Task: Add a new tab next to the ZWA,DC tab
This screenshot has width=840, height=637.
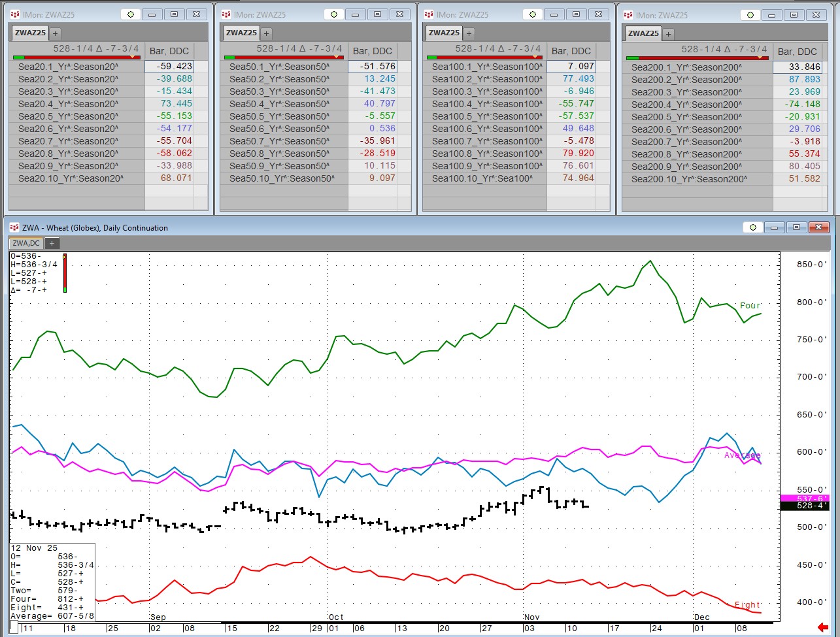Action: coord(52,243)
